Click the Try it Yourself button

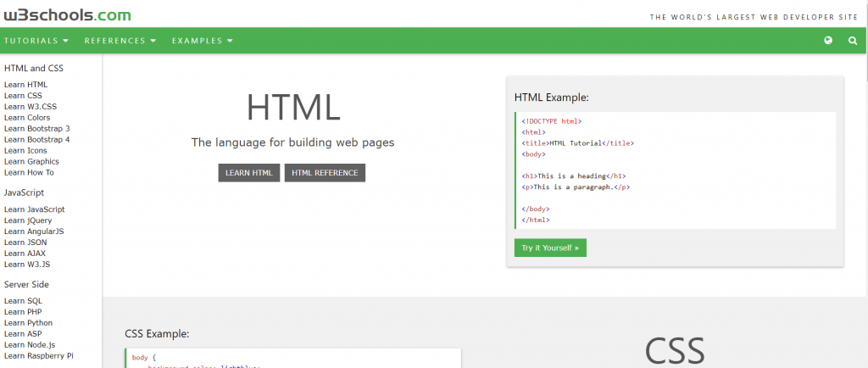550,248
